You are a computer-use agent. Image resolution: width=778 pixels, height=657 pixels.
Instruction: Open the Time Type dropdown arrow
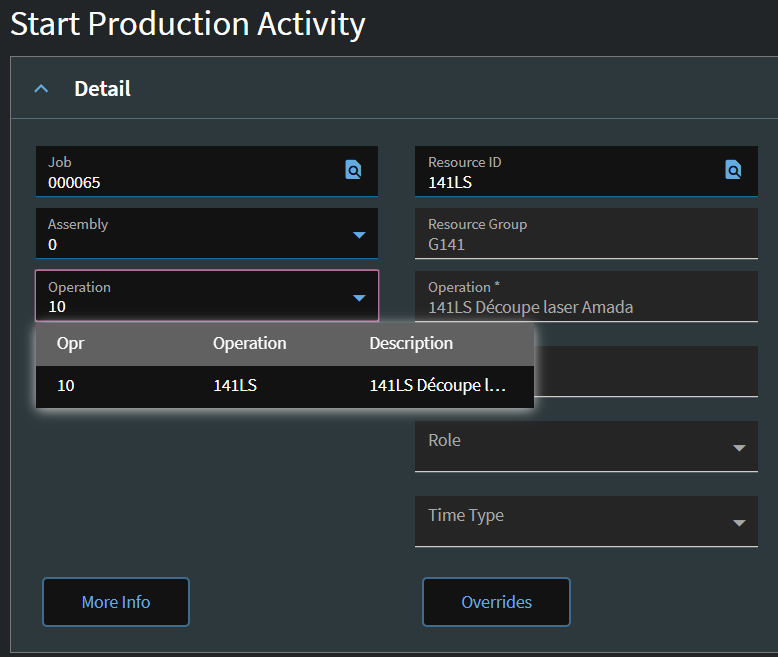(x=739, y=523)
